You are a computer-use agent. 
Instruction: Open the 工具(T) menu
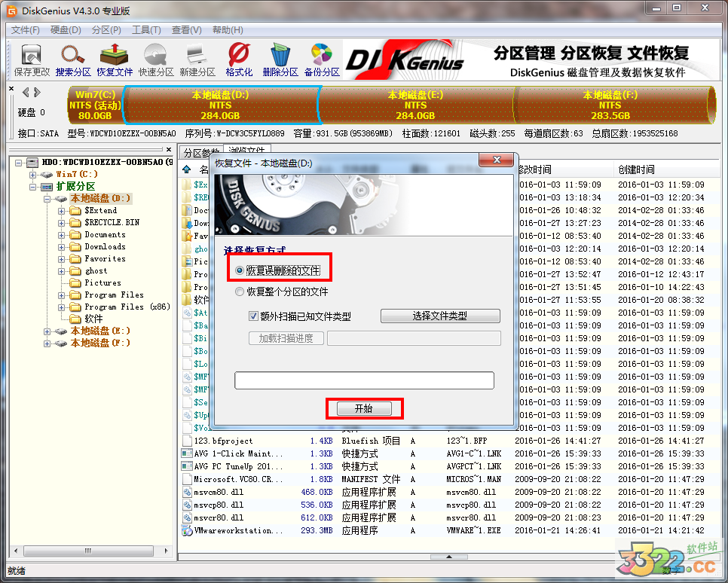(x=147, y=30)
